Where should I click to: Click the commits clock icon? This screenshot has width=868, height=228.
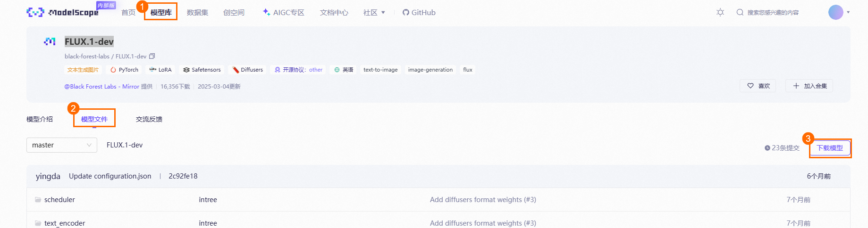click(767, 148)
